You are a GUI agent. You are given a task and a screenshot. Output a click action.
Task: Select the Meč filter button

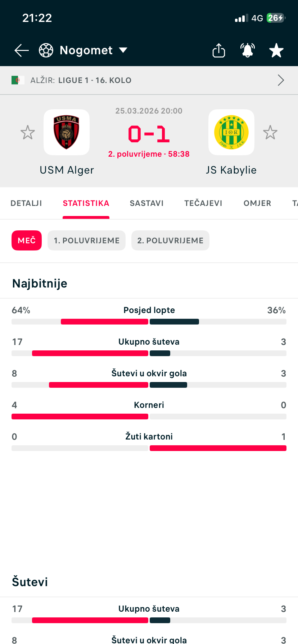click(27, 240)
